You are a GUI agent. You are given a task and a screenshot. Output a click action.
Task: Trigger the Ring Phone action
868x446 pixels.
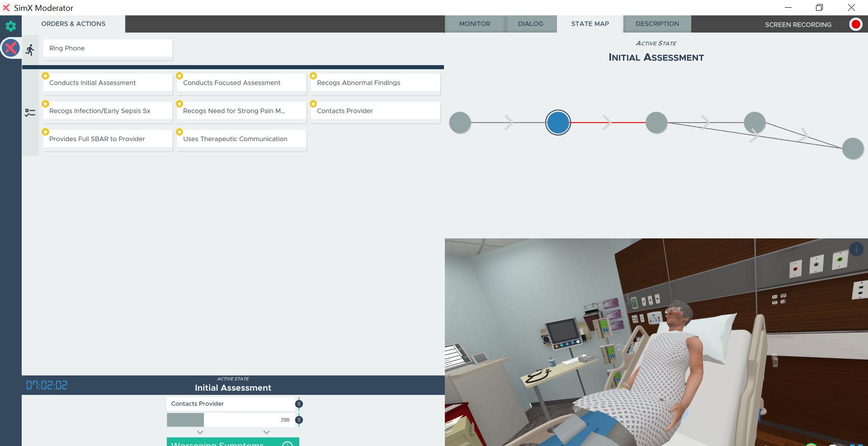click(x=108, y=48)
